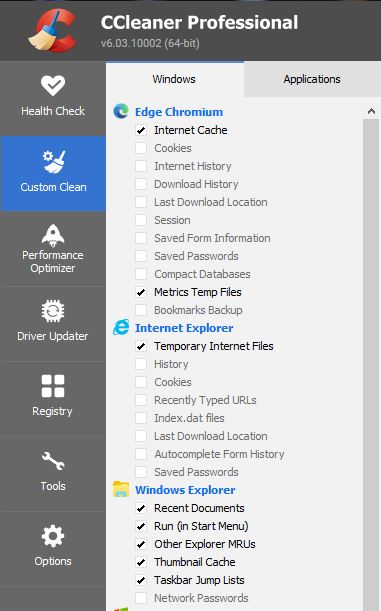Switch to the Applications tab
381x611 pixels.
(x=312, y=79)
